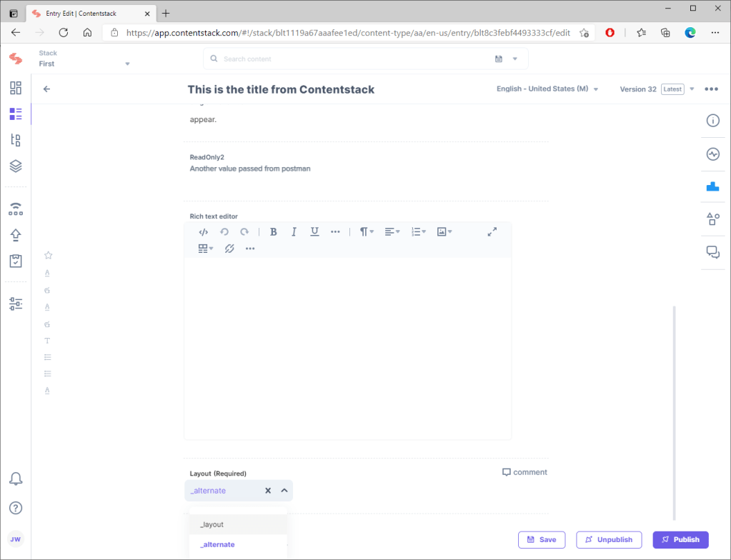731x560 pixels.
Task: Click the Publish button
Action: 680,539
